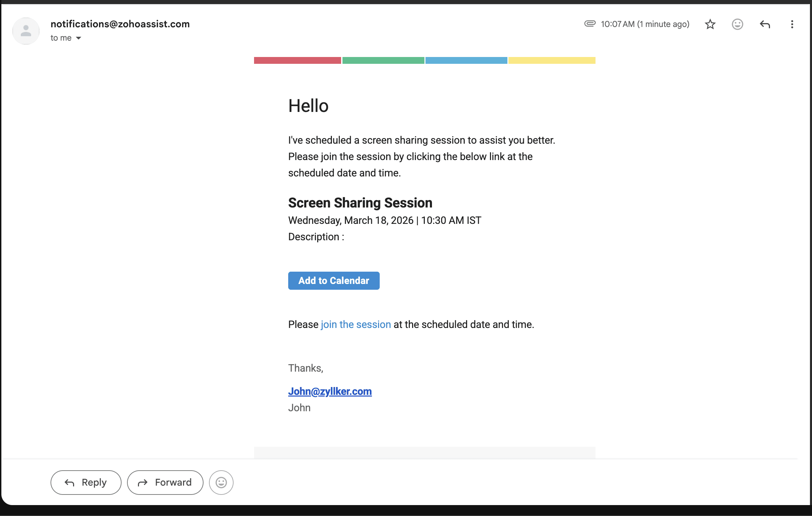Click the John@zyllker.com email link
Image resolution: width=812 pixels, height=516 pixels.
tap(330, 391)
